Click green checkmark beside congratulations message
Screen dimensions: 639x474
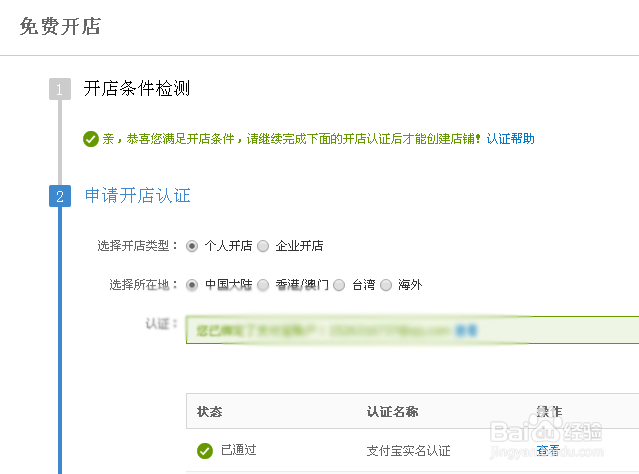[91, 139]
